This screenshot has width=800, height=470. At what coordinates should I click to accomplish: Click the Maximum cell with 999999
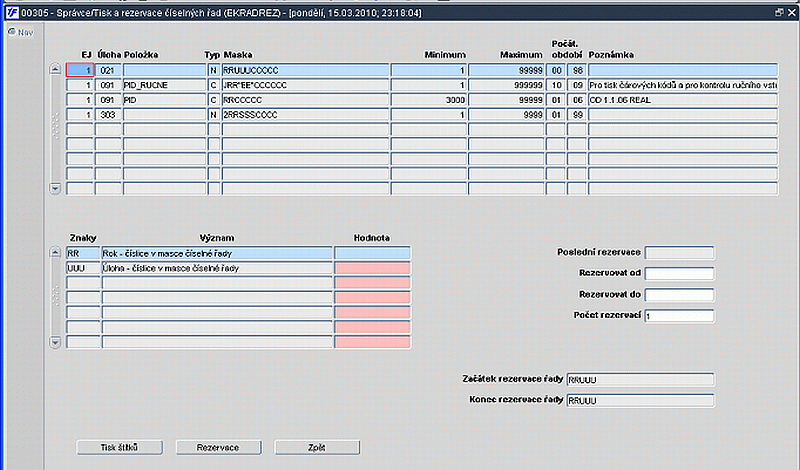[x=506, y=85]
